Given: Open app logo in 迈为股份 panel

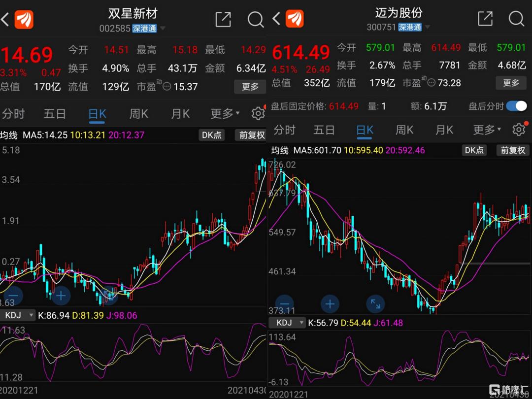Looking at the screenshot, I should coord(295,18).
